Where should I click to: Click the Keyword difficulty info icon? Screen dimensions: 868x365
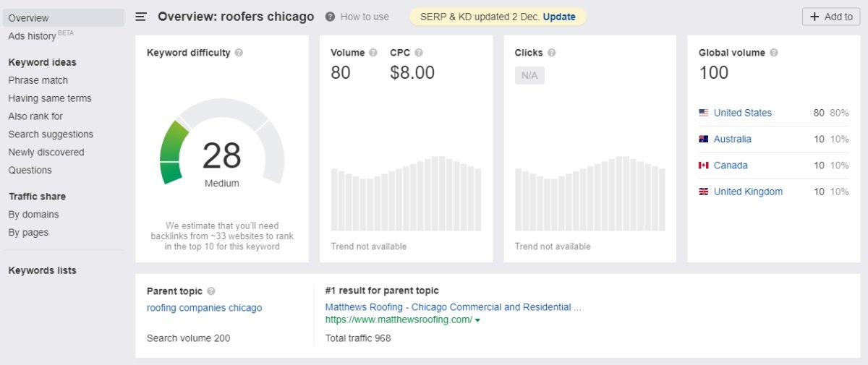tap(239, 53)
